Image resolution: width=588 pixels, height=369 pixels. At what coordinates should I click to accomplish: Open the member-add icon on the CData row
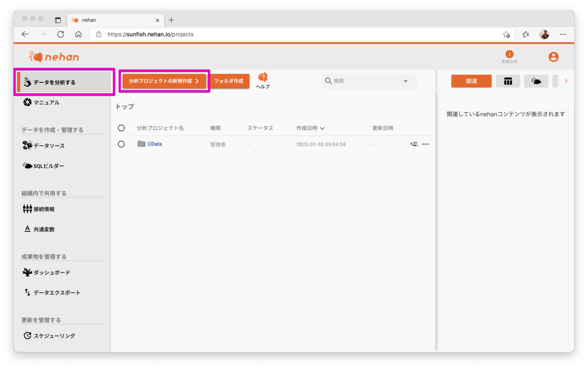coord(413,144)
